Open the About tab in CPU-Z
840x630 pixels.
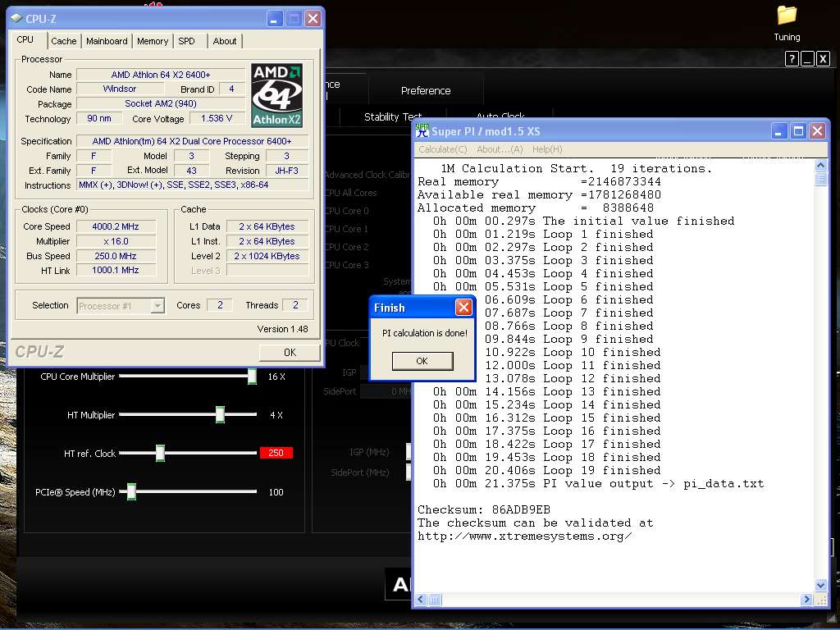(x=225, y=41)
